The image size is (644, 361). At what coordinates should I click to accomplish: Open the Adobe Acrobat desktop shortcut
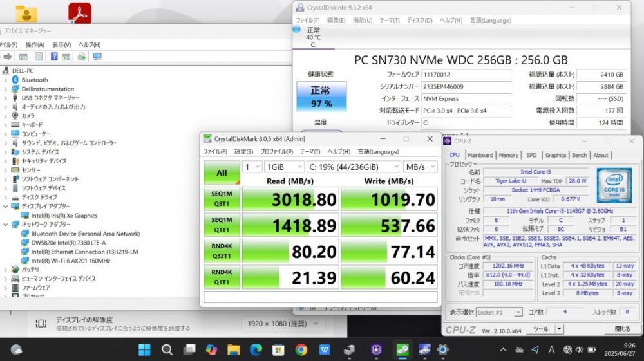coord(80,13)
